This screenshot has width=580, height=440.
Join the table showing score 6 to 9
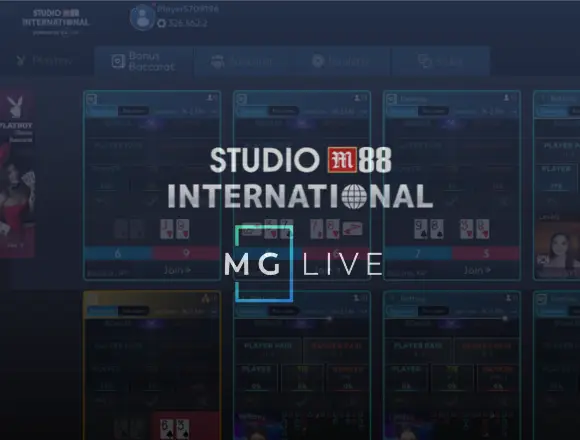point(177,270)
